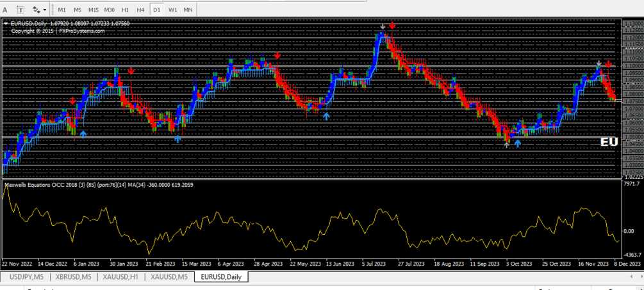Click the 27 Jul 2023 date label
Viewport: 644px width, 290px height.
(412, 264)
